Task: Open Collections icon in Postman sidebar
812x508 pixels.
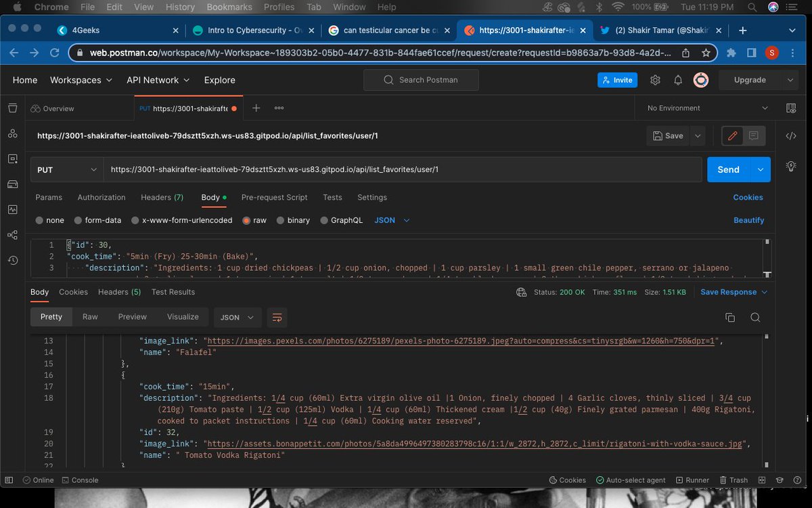Action: 12,108
